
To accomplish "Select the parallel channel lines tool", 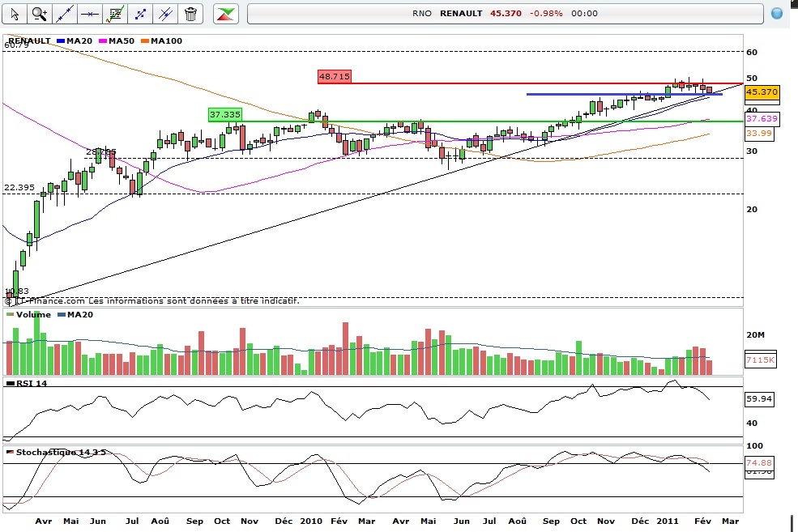I will pos(165,14).
